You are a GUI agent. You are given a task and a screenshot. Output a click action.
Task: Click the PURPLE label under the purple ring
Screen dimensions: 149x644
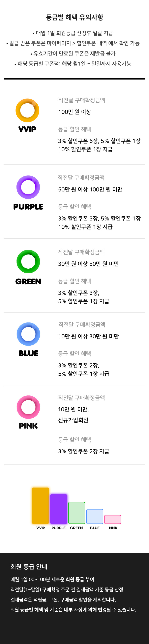[x=28, y=207]
